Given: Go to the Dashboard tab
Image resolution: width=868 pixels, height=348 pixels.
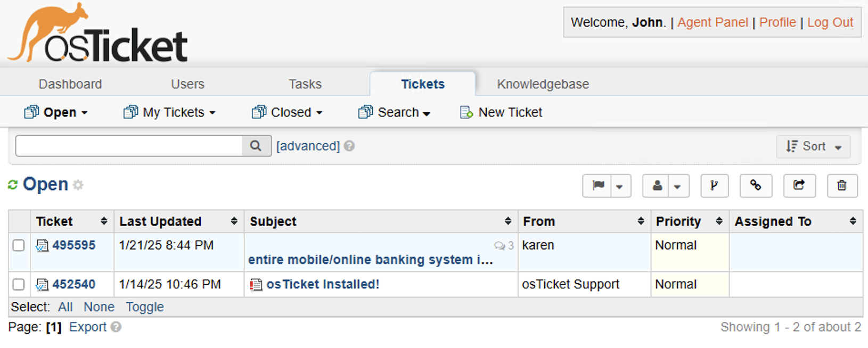Looking at the screenshot, I should [x=70, y=84].
